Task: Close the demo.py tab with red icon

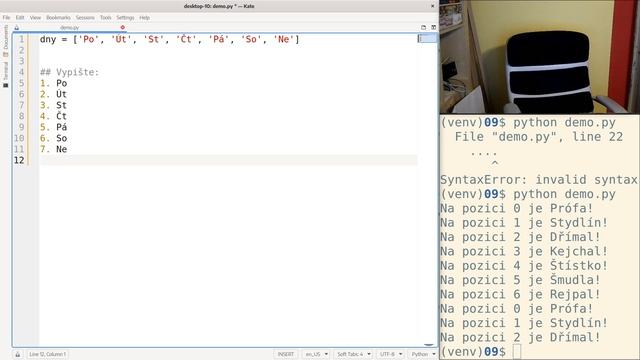Action: pyautogui.click(x=122, y=27)
